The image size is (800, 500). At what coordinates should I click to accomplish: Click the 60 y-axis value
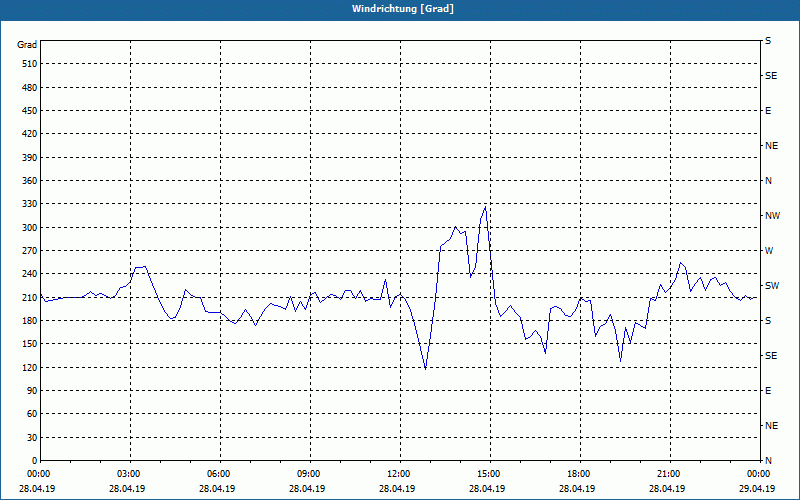pos(32,414)
